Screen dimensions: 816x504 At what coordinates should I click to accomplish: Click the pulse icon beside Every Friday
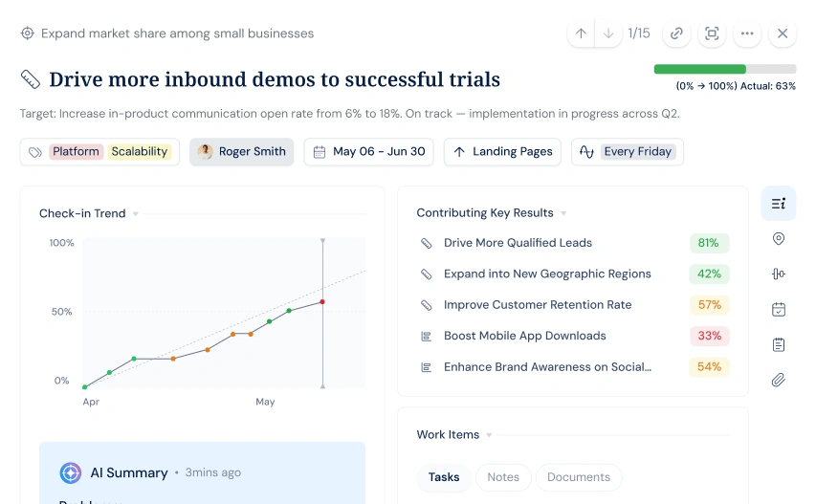586,152
